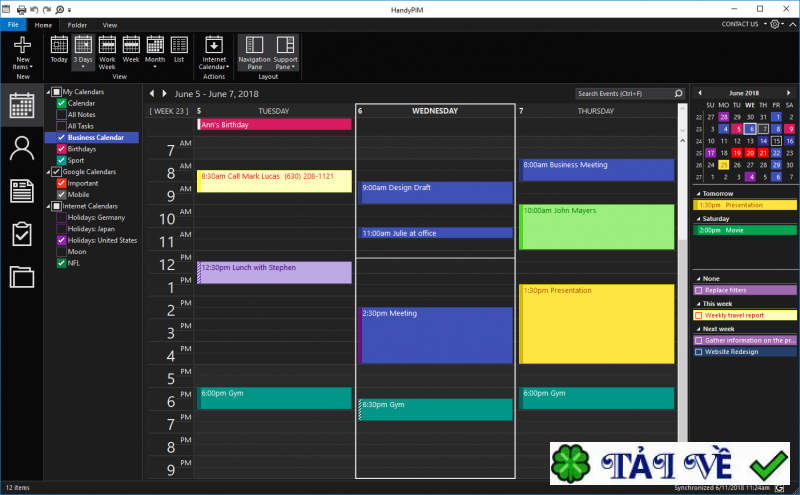Open the settings gear icon
Image resolution: width=800 pixels, height=495 pixels.
pyautogui.click(x=775, y=24)
